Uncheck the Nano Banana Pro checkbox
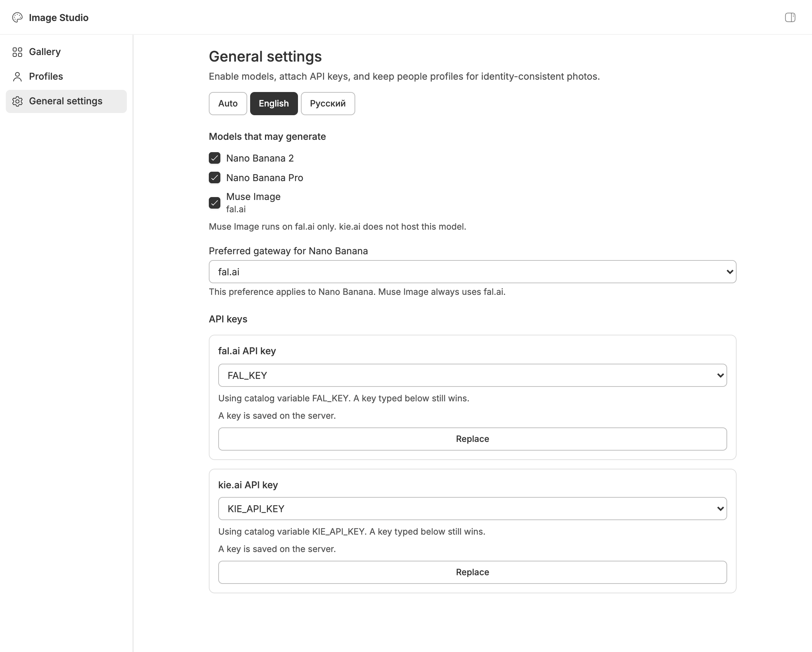This screenshot has width=812, height=652. click(215, 178)
